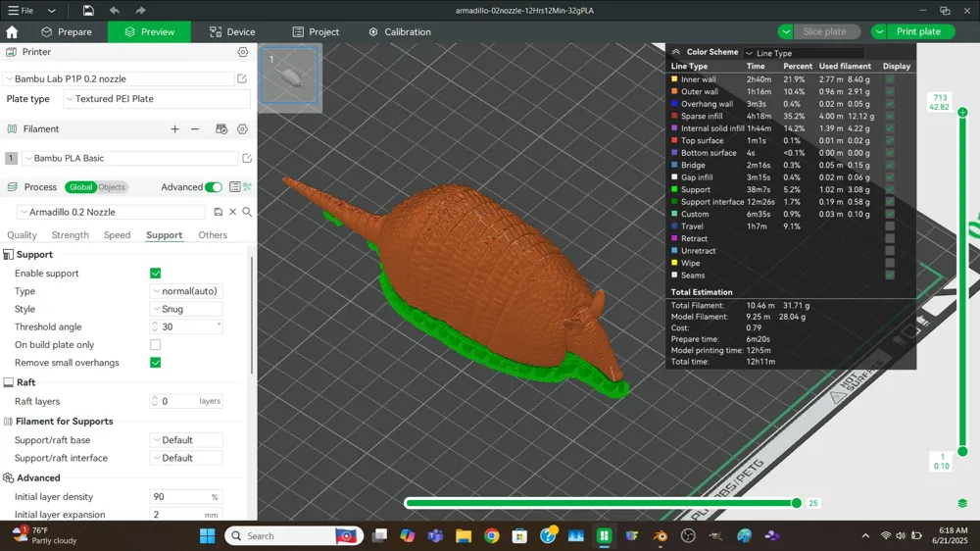Hide Travel lines display checkbox
980x551 pixels.
[x=890, y=226]
